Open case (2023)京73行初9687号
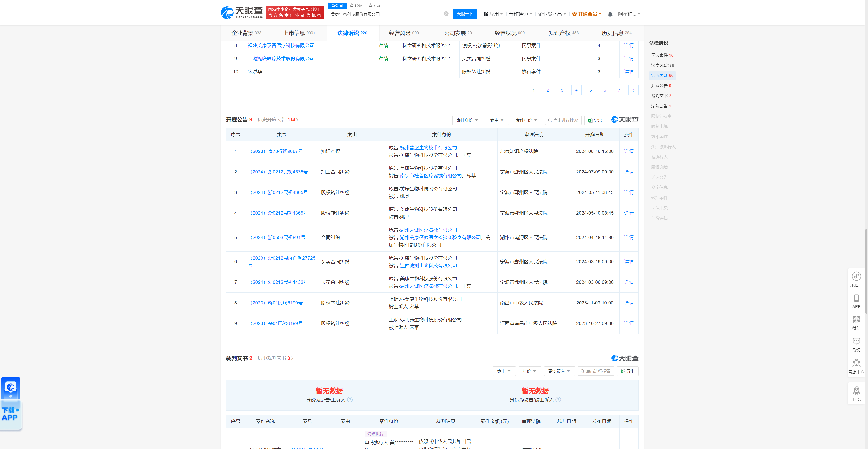 click(276, 151)
